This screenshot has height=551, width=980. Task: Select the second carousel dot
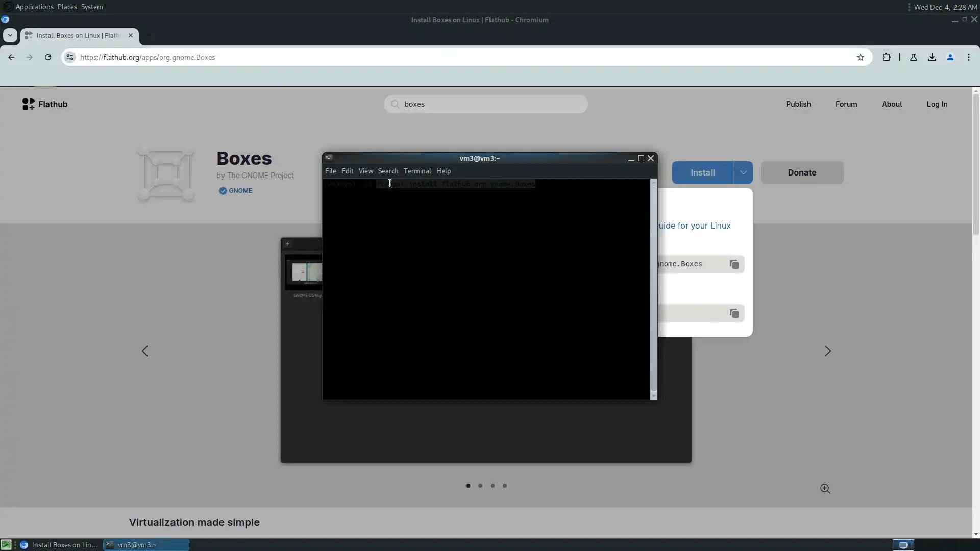[x=480, y=486]
